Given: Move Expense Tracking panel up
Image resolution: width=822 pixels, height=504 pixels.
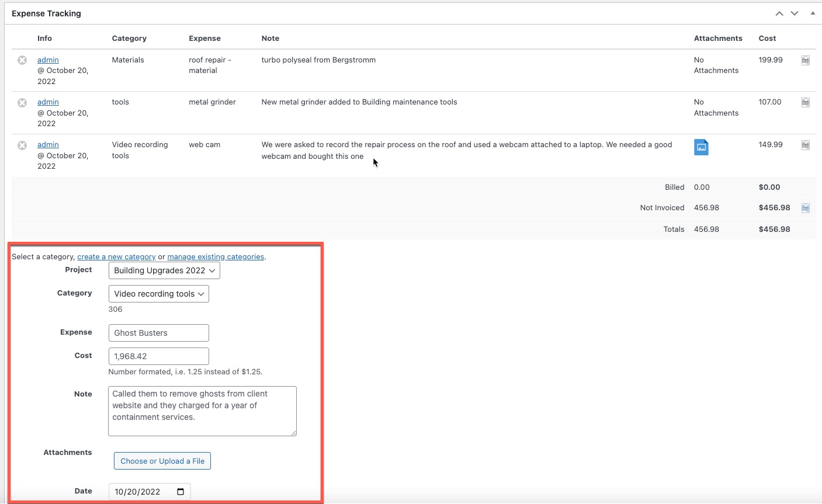Looking at the screenshot, I should [x=779, y=13].
